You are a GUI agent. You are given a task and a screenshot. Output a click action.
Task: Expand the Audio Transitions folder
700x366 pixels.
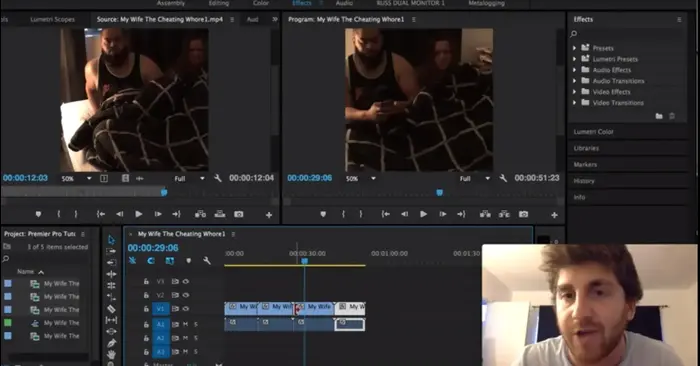(x=575, y=81)
